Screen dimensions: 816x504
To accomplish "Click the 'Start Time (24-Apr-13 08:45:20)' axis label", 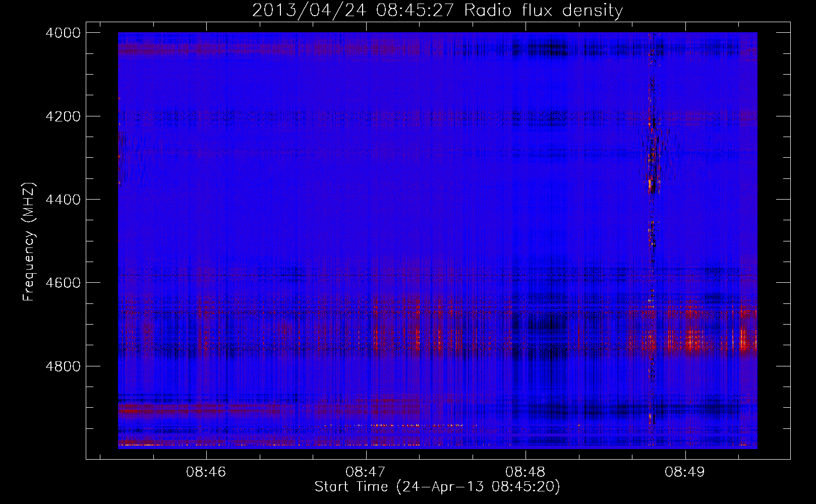I will [437, 487].
